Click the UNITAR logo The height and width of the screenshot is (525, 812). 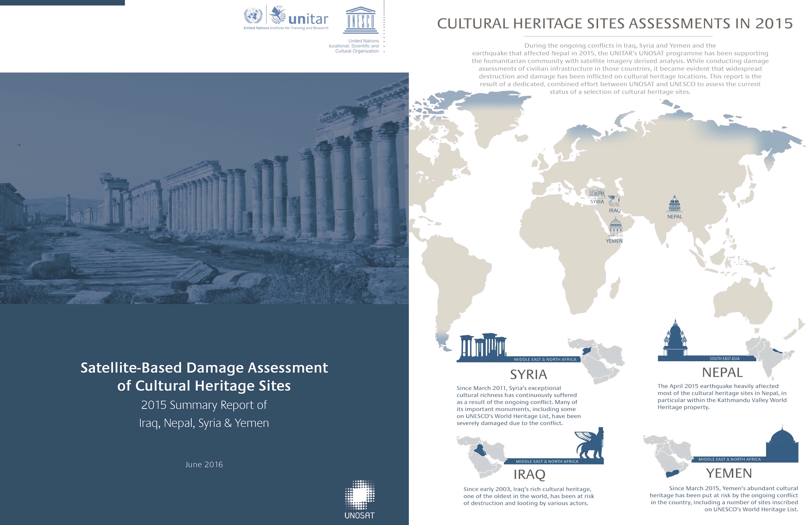tap(298, 15)
